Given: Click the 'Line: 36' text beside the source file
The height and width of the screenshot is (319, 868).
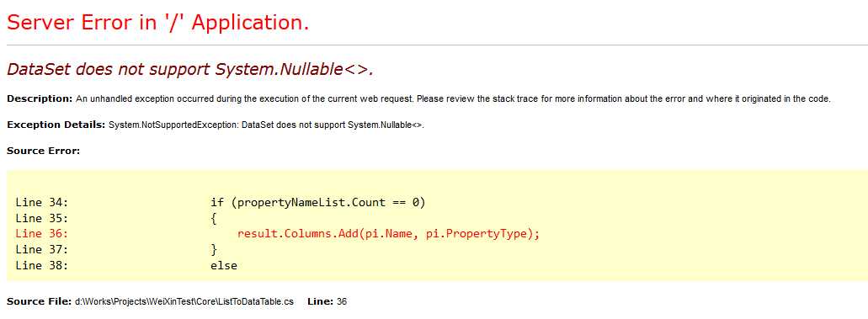Looking at the screenshot, I should click(327, 302).
